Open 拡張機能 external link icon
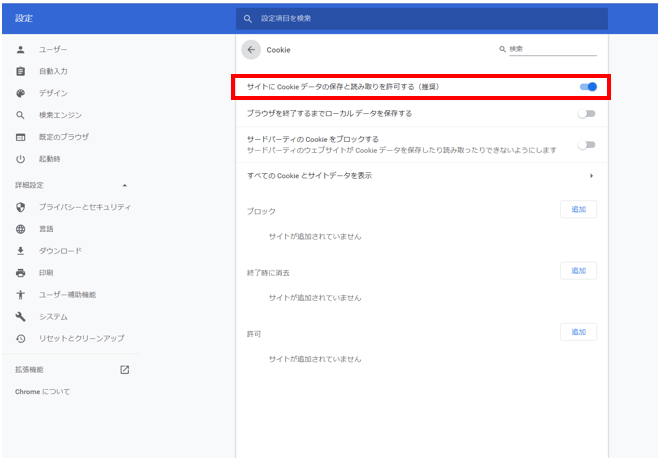Screen dimensions: 662x463 (125, 370)
